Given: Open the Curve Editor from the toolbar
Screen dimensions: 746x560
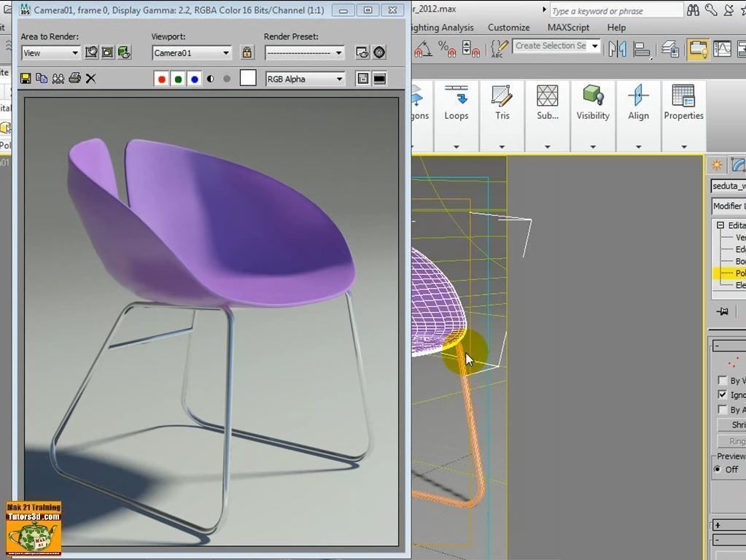Looking at the screenshot, I should (x=722, y=50).
